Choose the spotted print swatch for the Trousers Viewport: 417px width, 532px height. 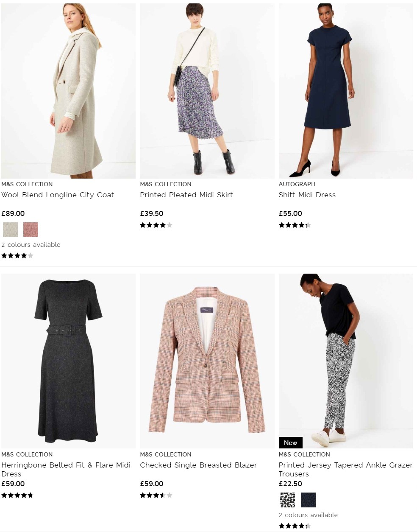287,500
